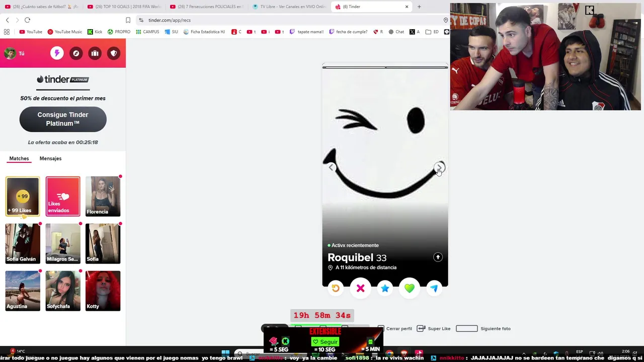Image resolution: width=644 pixels, height=362 pixels.
Task: Open the PROPRO bookmark
Action: 119,32
